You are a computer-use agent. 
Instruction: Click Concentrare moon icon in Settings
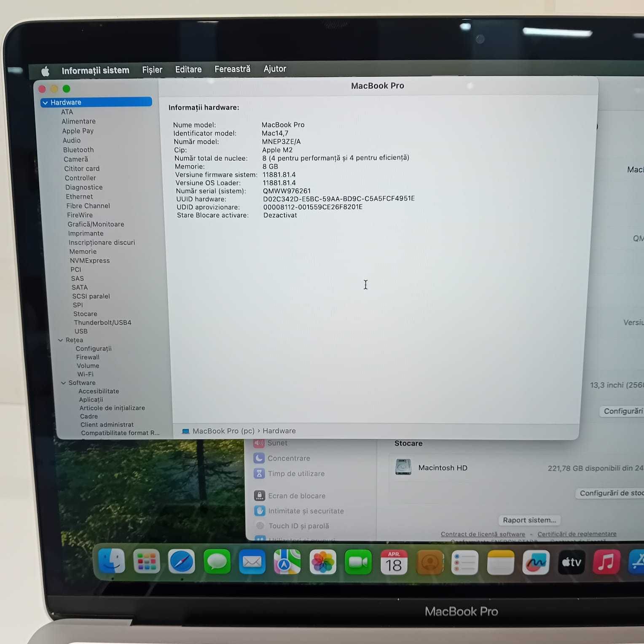tap(259, 458)
